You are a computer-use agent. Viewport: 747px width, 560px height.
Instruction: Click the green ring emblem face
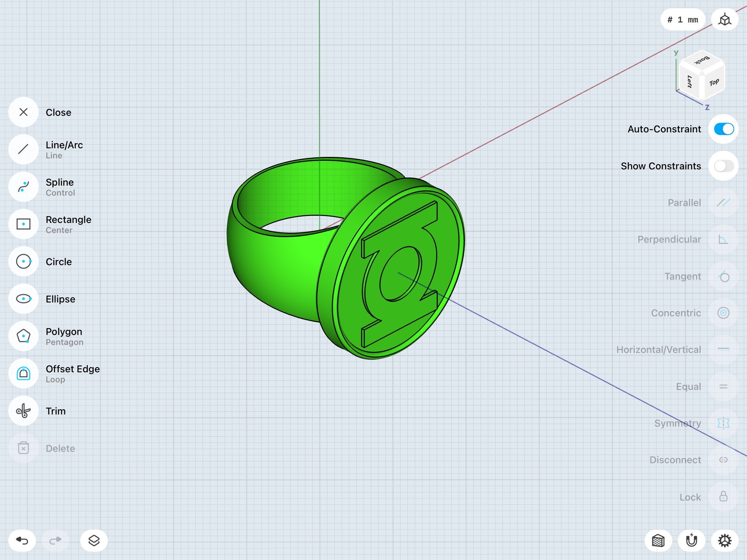pyautogui.click(x=398, y=273)
